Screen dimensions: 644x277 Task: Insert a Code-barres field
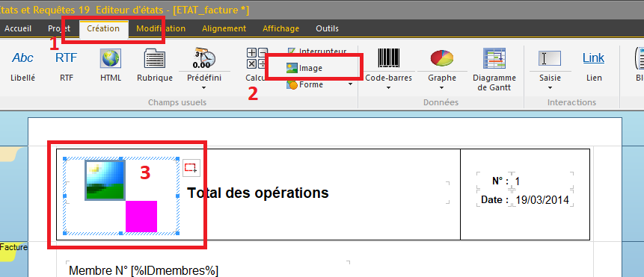(388, 66)
